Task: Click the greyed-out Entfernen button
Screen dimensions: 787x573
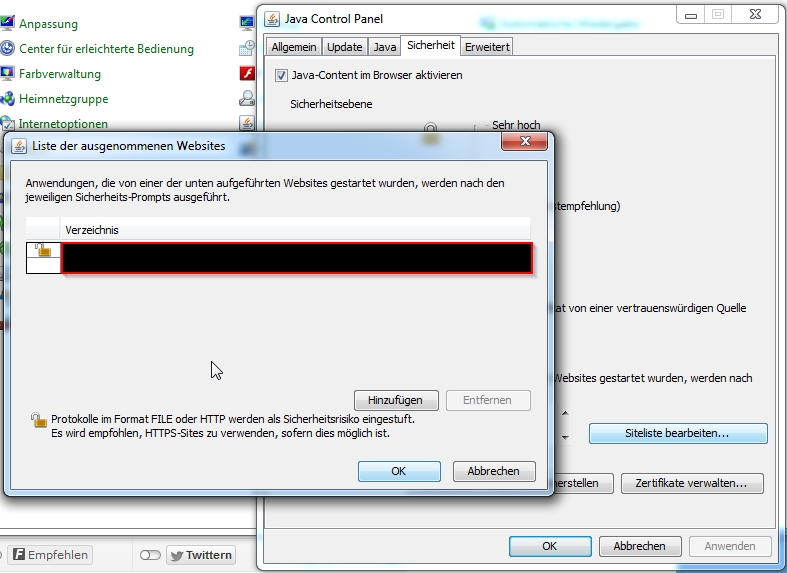Action: pos(488,400)
